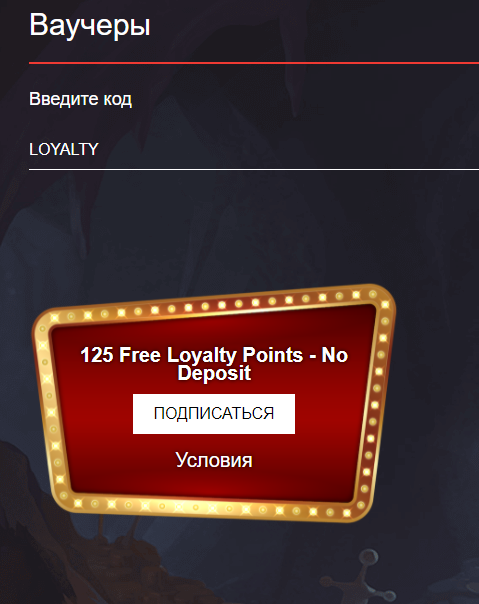Subscribe to the No Deposit loyalty offer
479x604 pixels.
click(214, 414)
